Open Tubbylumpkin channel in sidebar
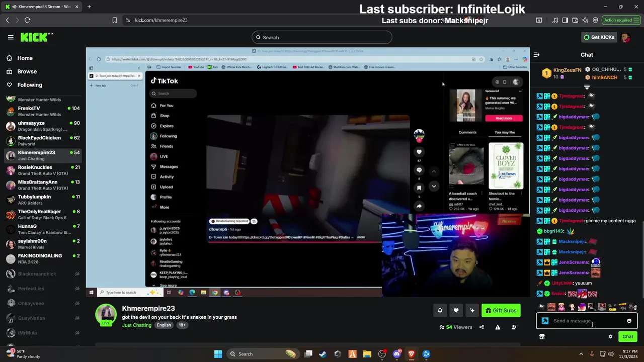This screenshot has width=644, height=362. click(x=43, y=200)
